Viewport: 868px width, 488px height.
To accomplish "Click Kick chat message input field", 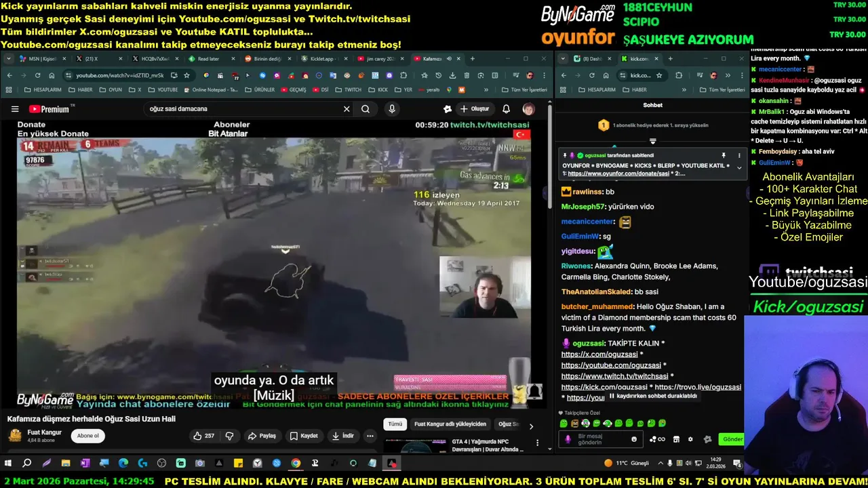I will pos(600,439).
